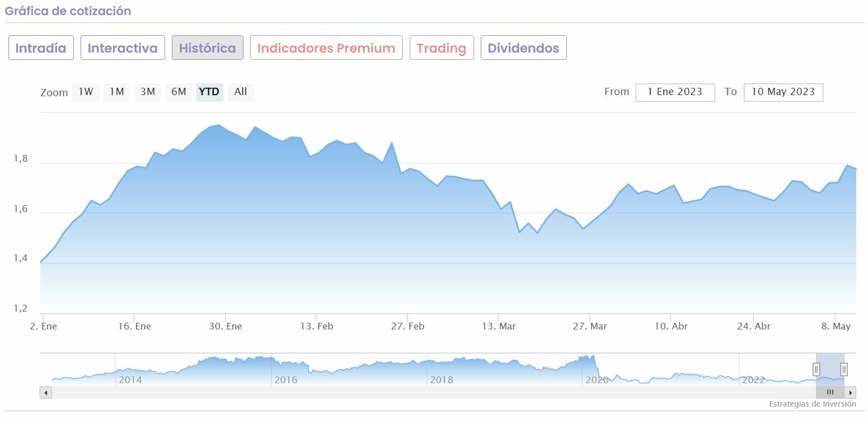Go to the Trading tab

pos(442,48)
